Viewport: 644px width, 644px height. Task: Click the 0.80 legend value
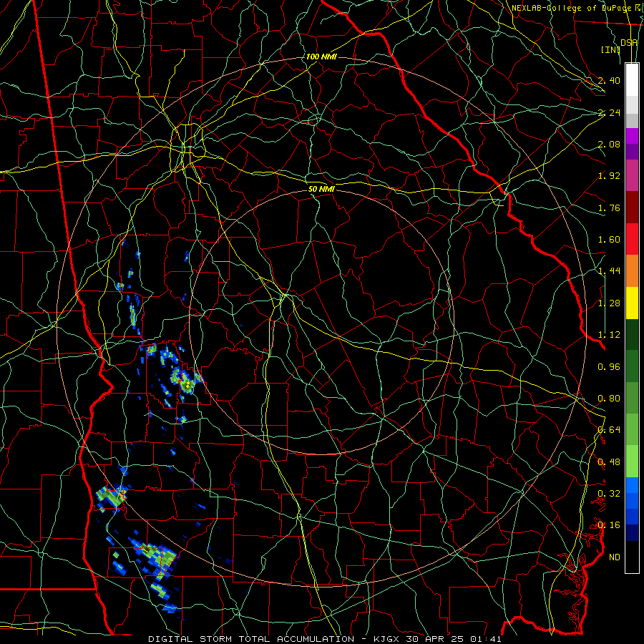pos(609,399)
